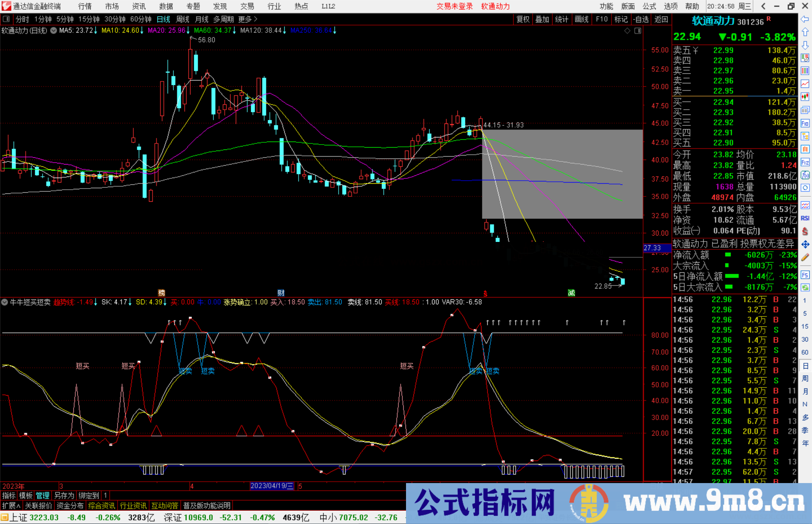Click the blue move crosshair arrows icon

coord(805,245)
